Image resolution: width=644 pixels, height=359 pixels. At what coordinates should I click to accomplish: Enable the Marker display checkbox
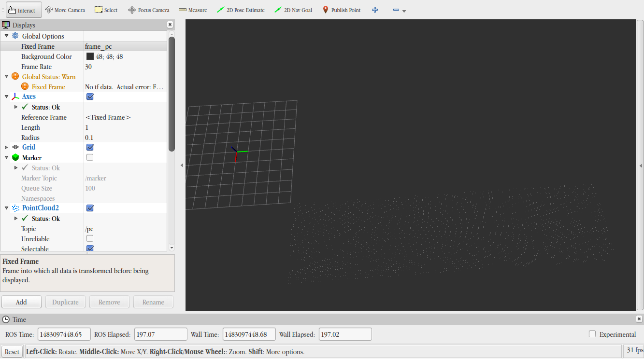(90, 157)
